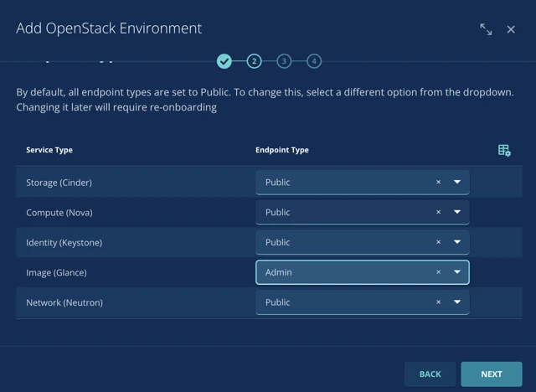Clear the Storage (Cinder) endpoint selection
The width and height of the screenshot is (536, 392).
click(438, 182)
